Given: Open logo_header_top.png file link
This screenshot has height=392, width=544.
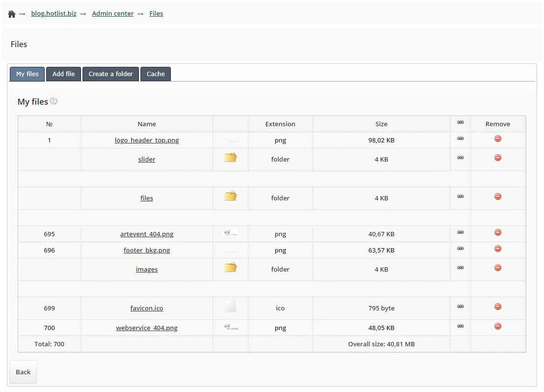Looking at the screenshot, I should coord(147,140).
